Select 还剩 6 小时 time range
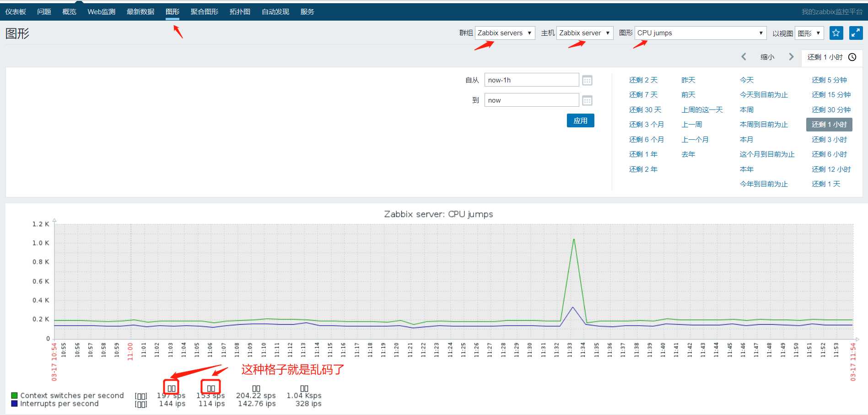The image size is (868, 415). pos(830,154)
